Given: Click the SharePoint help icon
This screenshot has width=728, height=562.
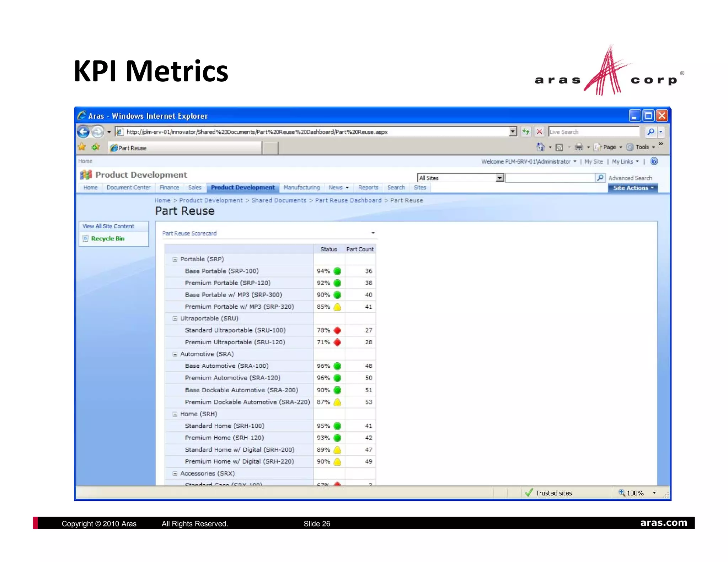Looking at the screenshot, I should [654, 161].
